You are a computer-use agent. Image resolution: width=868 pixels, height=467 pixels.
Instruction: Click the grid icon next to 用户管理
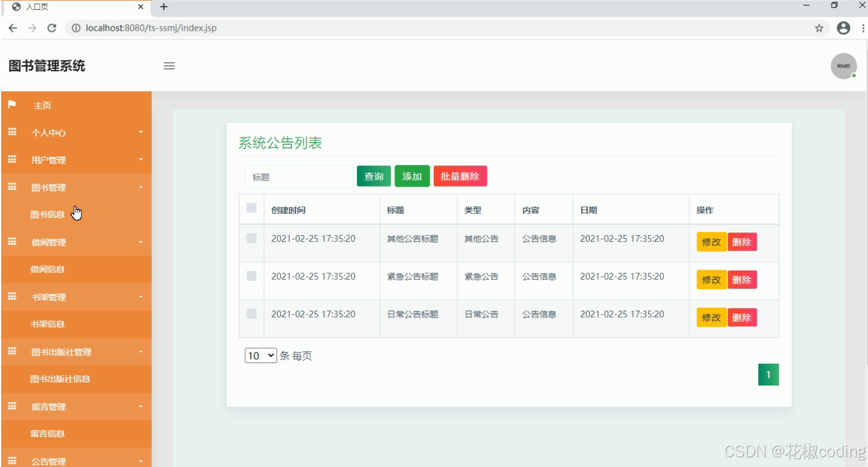[x=11, y=159]
